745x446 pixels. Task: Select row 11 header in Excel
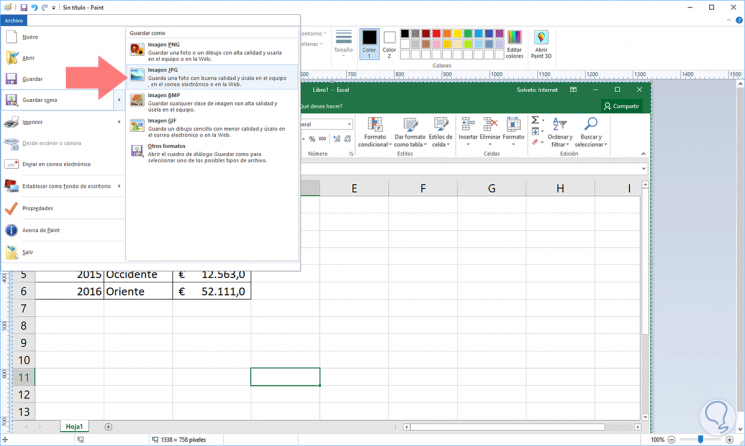23,377
